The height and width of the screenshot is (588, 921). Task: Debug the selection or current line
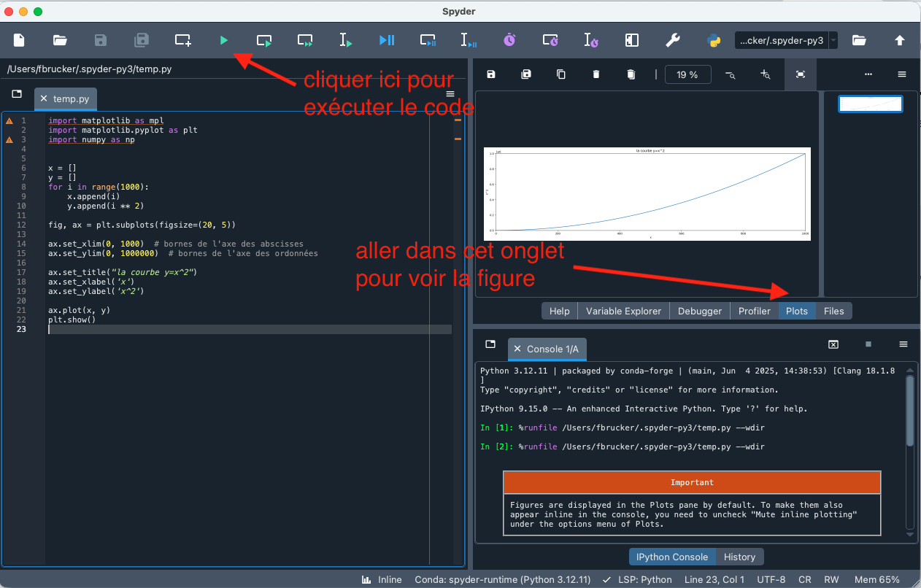click(469, 40)
